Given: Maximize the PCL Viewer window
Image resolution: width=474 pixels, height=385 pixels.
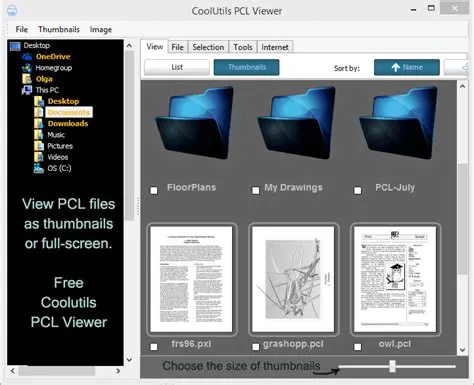Looking at the screenshot, I should pos(431,8).
